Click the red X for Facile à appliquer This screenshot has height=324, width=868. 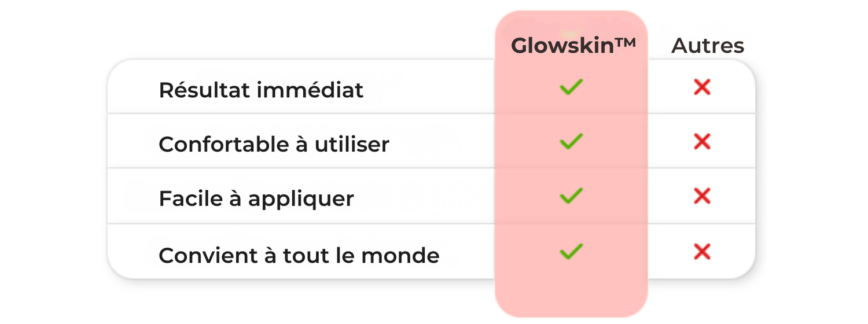click(702, 196)
